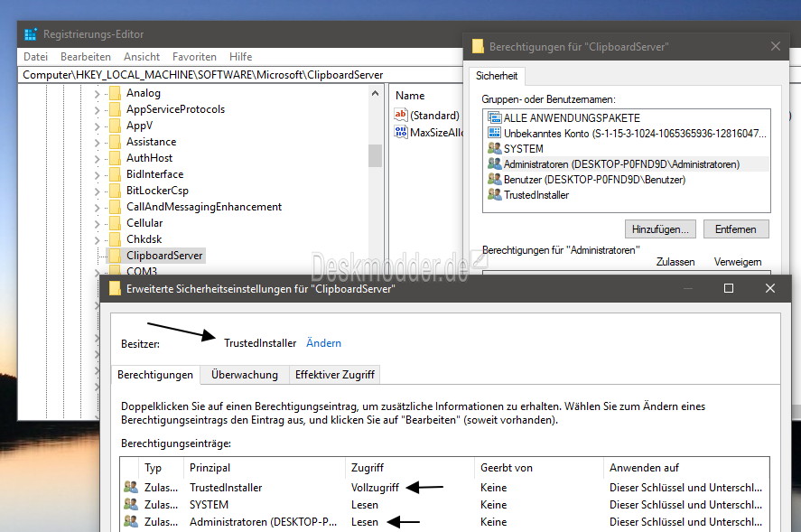Open the Datei menu
The image size is (801, 532).
pos(36,57)
